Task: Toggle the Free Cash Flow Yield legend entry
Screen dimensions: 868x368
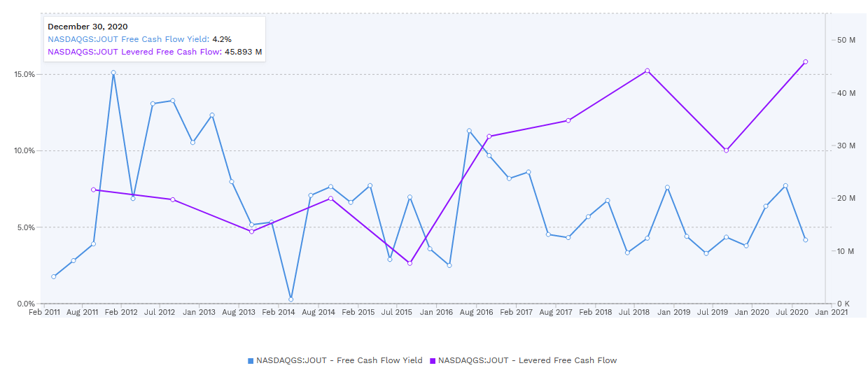Action: 335,360
